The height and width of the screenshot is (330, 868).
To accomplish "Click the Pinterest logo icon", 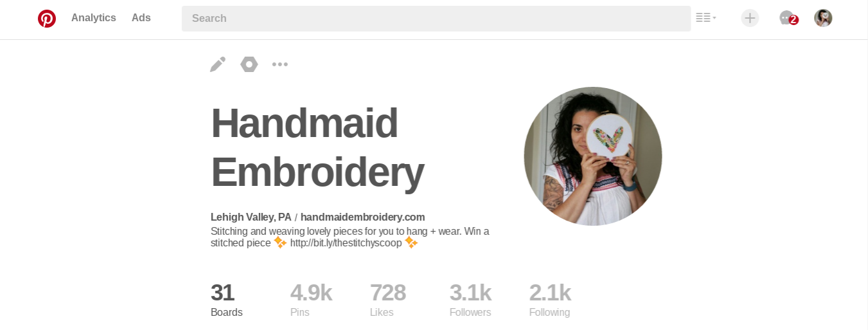I will coord(47,19).
